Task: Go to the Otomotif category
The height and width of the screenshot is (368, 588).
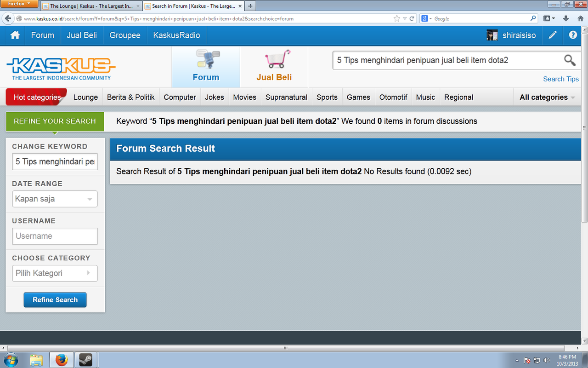Action: pyautogui.click(x=393, y=97)
